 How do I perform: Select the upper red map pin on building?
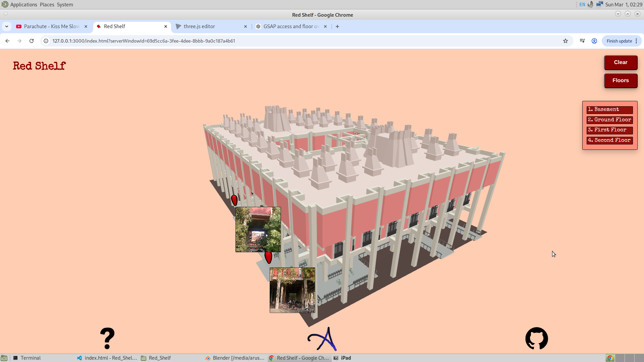pos(234,200)
